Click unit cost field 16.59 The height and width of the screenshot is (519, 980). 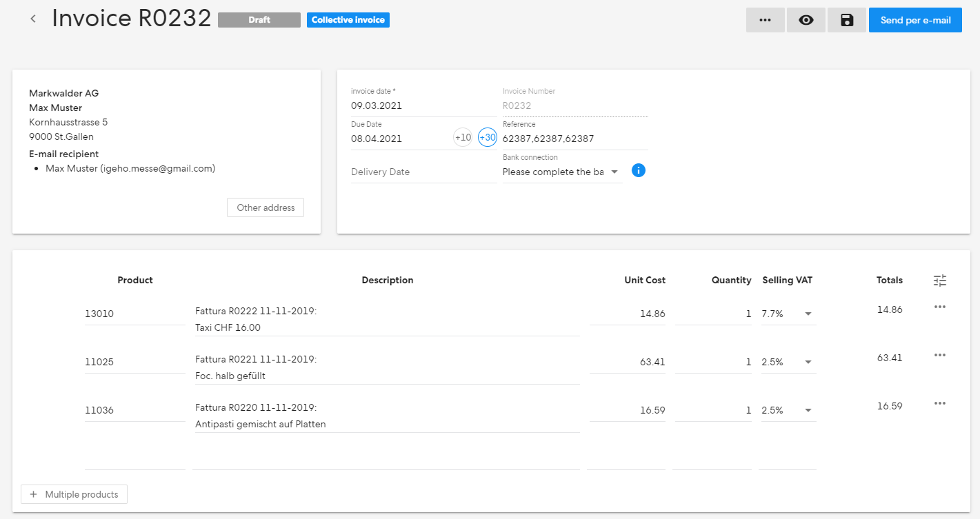628,411
